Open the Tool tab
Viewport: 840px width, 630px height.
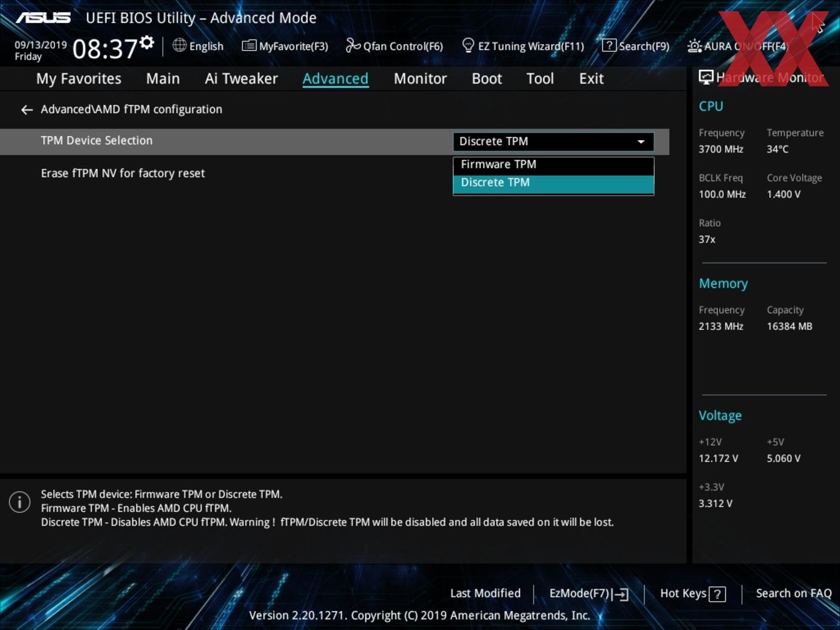(x=540, y=78)
